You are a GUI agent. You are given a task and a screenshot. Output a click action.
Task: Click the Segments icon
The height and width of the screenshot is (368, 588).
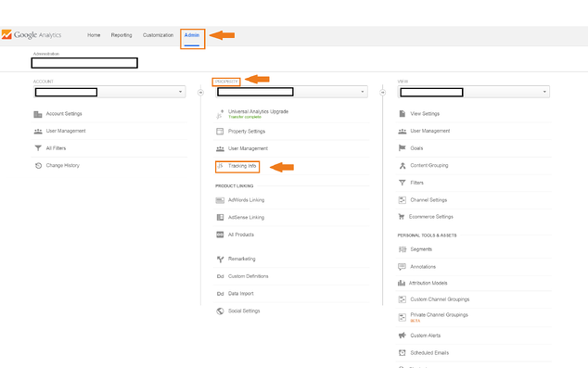pos(402,249)
